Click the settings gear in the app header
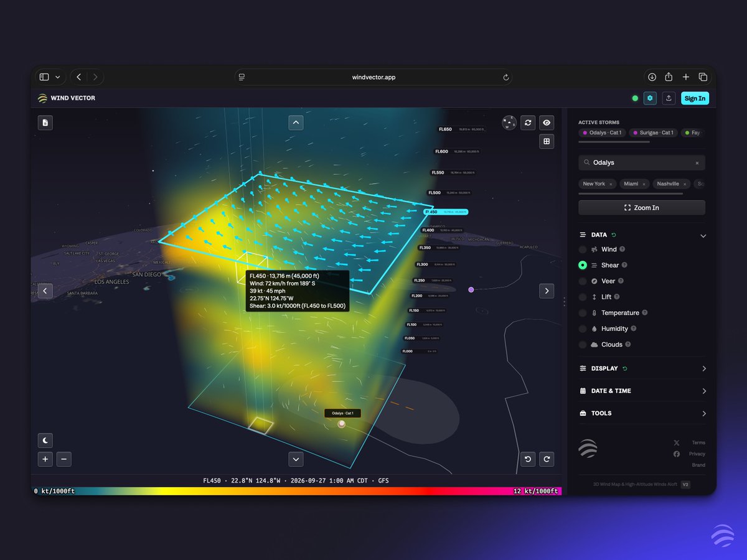This screenshot has height=560, width=747. pos(650,98)
